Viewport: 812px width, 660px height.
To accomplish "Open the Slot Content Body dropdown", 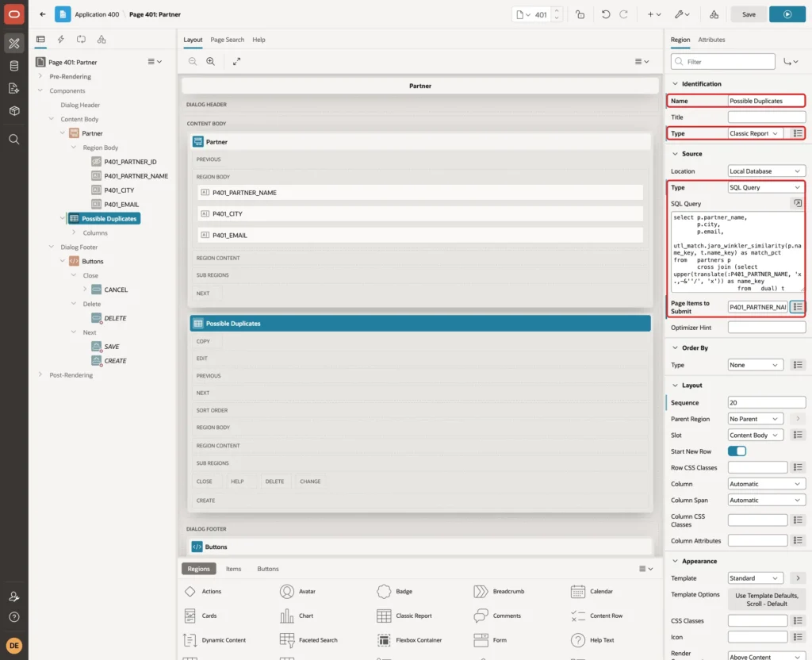I will point(756,435).
